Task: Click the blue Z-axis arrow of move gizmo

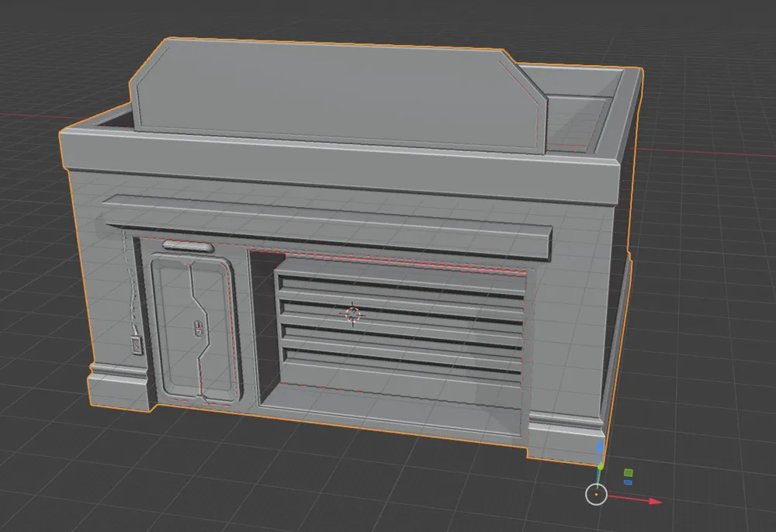Action: (x=601, y=447)
